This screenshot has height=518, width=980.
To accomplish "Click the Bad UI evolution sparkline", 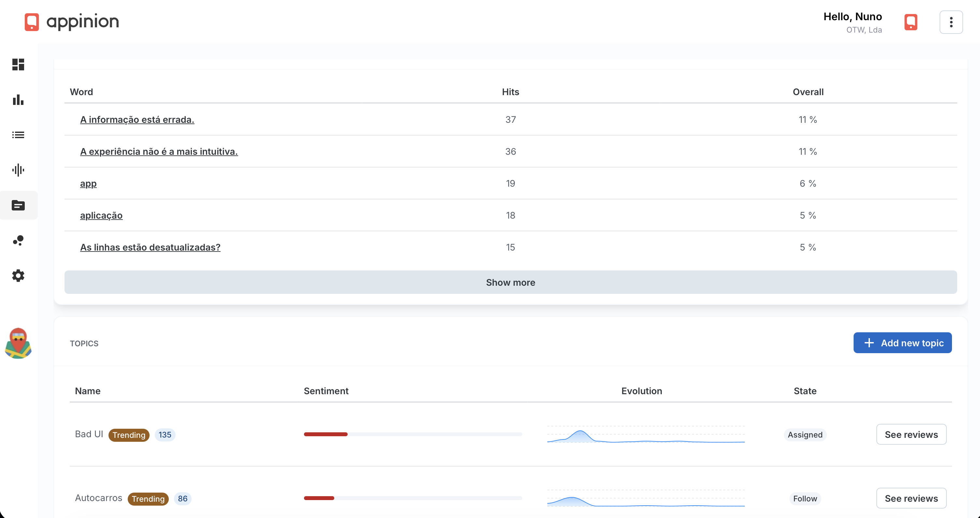I will (x=646, y=435).
